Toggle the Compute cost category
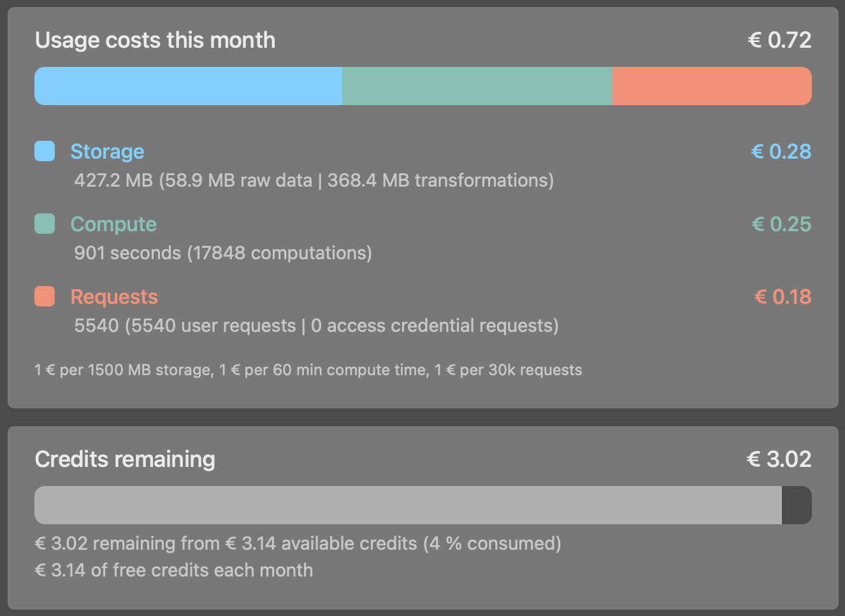845x616 pixels. click(x=113, y=224)
